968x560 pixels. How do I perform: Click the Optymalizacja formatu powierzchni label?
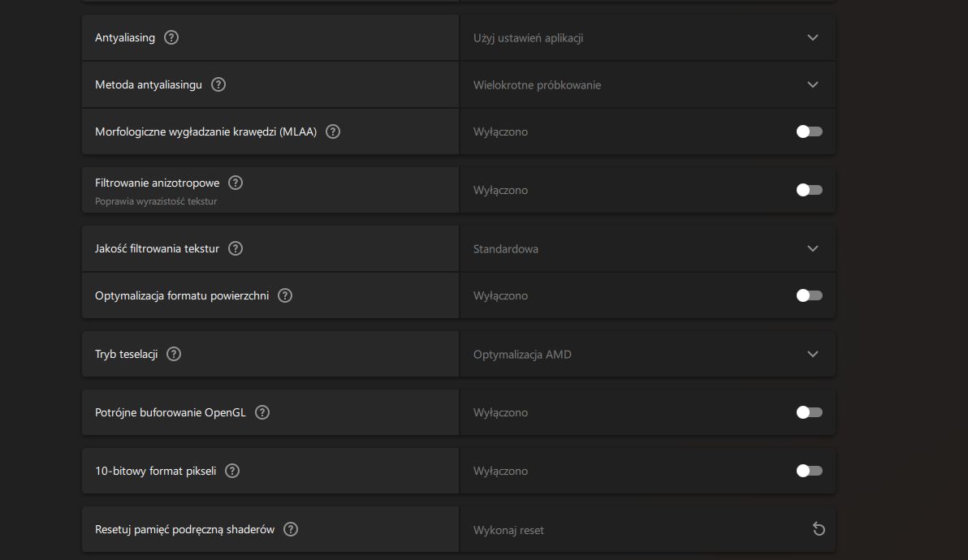coord(182,295)
